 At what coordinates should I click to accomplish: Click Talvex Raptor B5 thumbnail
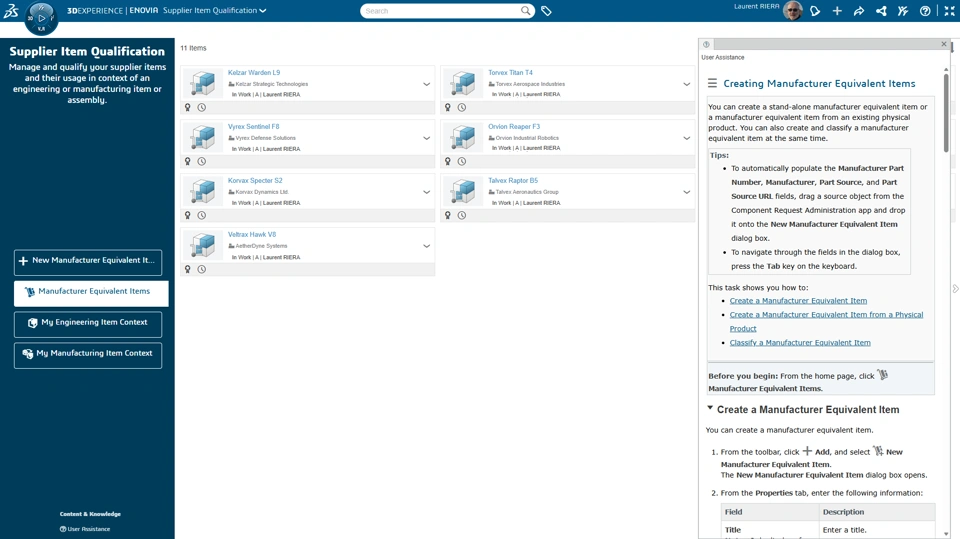[x=463, y=191]
